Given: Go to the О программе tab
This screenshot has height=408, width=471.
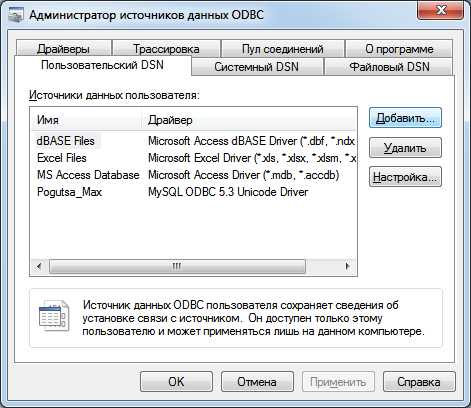Looking at the screenshot, I should (399, 49).
